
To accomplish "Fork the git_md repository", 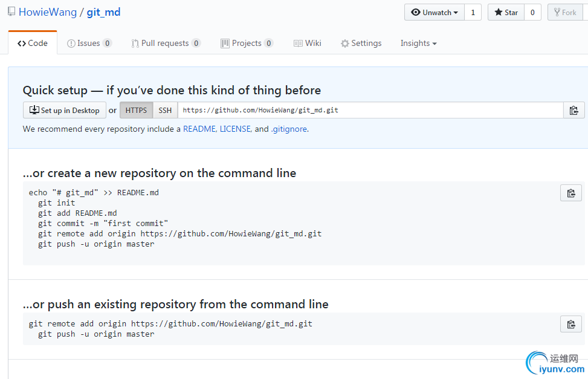I will point(565,12).
